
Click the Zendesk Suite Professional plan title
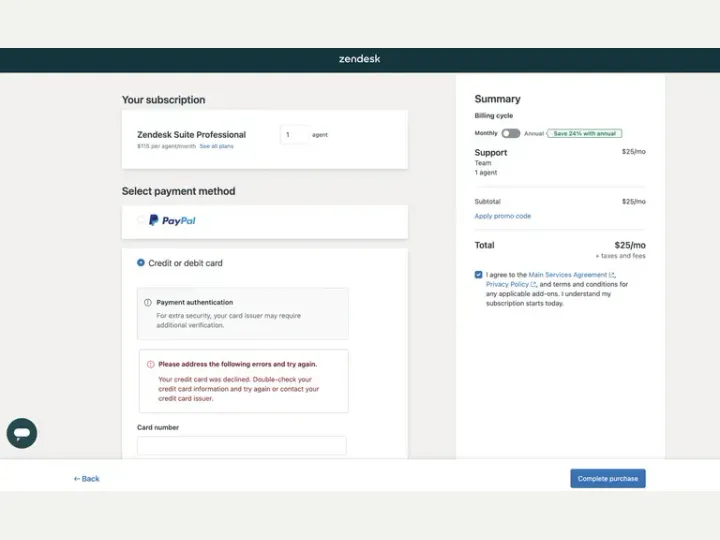click(191, 135)
